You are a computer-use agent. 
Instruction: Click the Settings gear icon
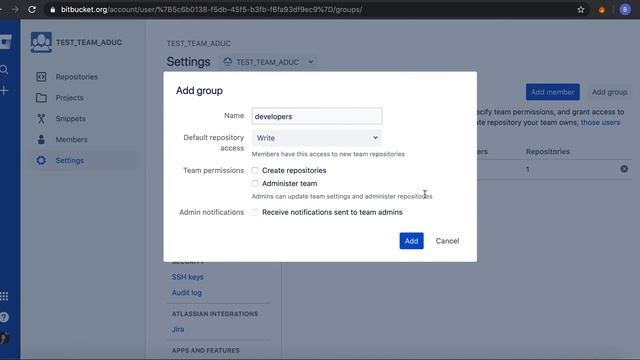[x=41, y=160]
